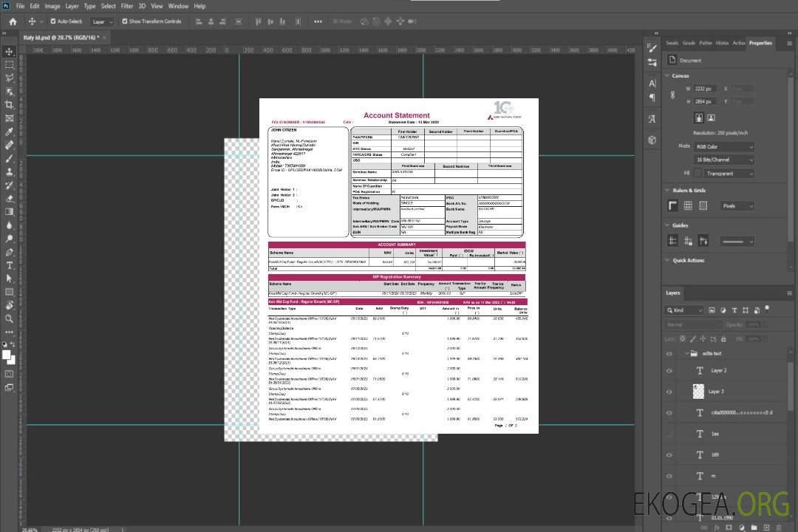
Task: Open the layer filter Kind dropdown
Action: pyautogui.click(x=684, y=310)
